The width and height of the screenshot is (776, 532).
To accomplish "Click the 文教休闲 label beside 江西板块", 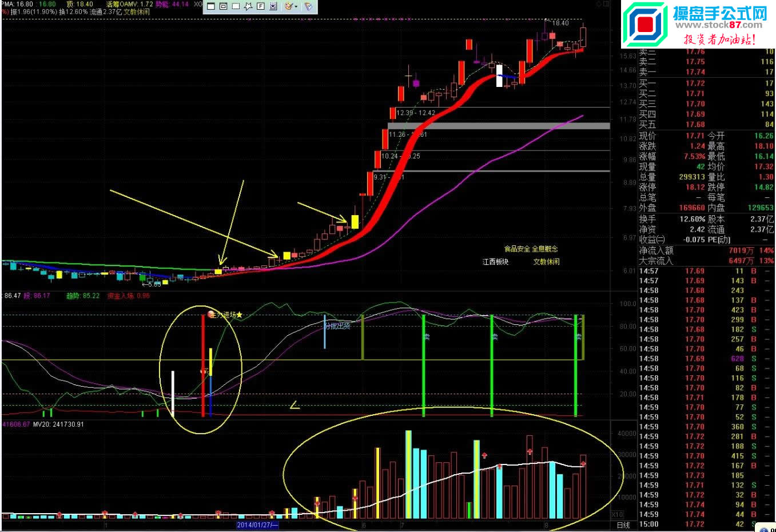I will [546, 261].
